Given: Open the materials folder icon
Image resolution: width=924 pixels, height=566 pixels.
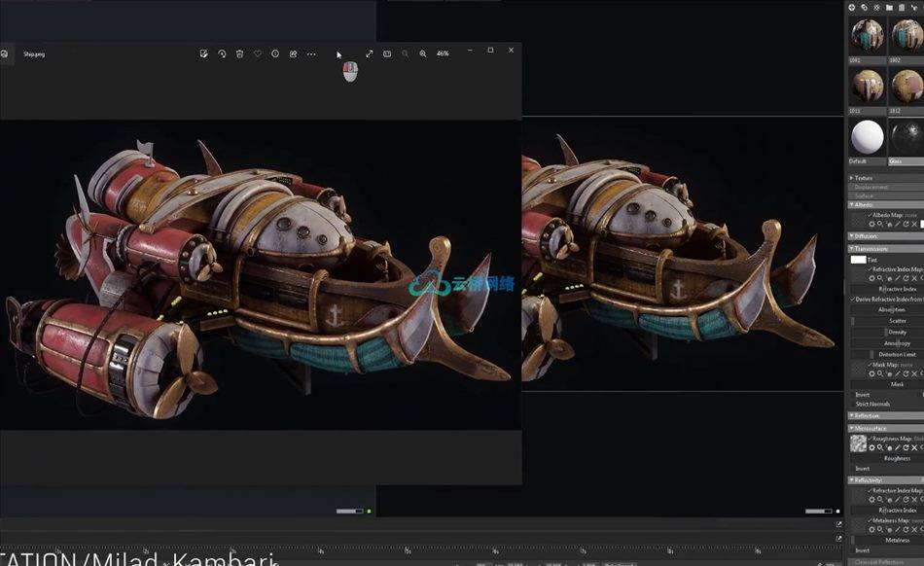Looking at the screenshot, I should coord(889,8).
